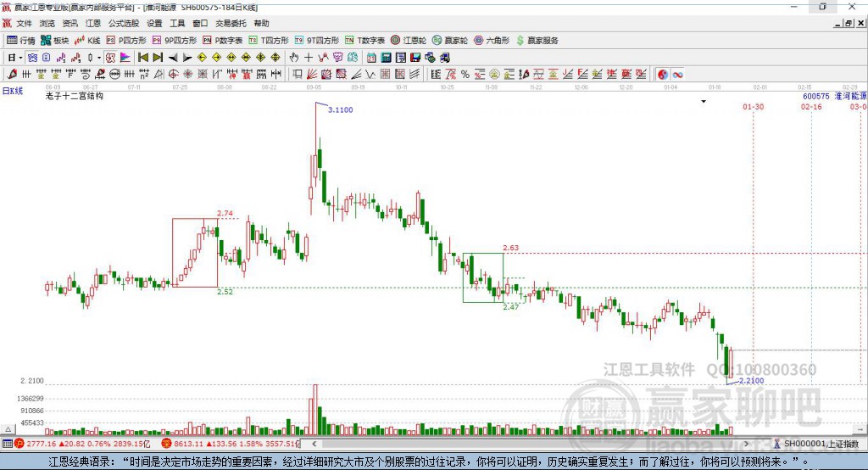Select the radial star lines tool
This screenshot has height=470, width=868.
(187, 74)
